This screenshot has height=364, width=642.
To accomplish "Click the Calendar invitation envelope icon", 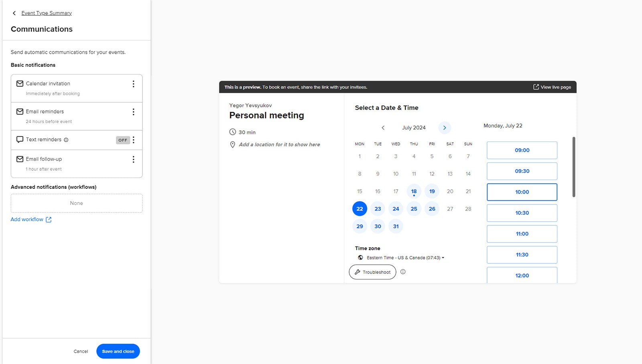I will tap(20, 83).
